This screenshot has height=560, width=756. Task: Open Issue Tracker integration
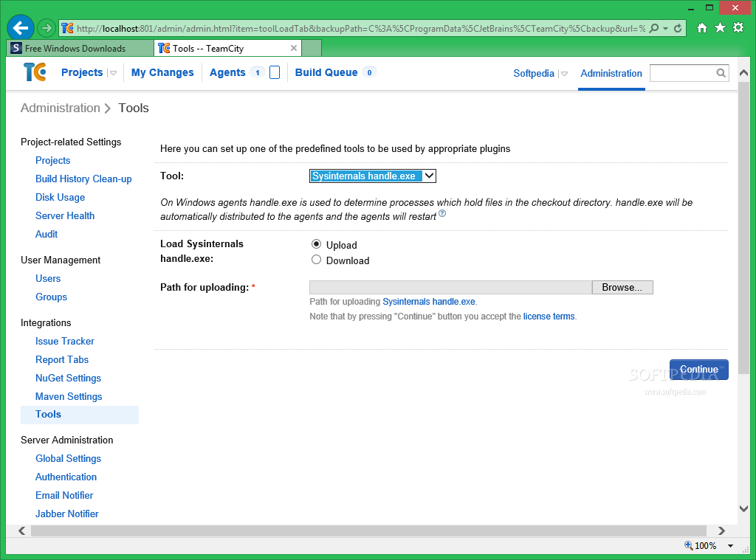[x=65, y=341]
